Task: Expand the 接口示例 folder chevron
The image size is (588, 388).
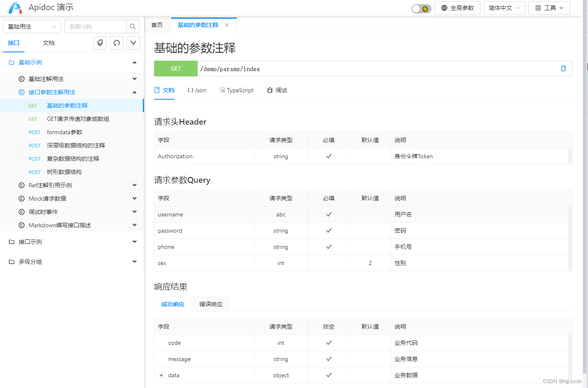Action: pos(135,242)
